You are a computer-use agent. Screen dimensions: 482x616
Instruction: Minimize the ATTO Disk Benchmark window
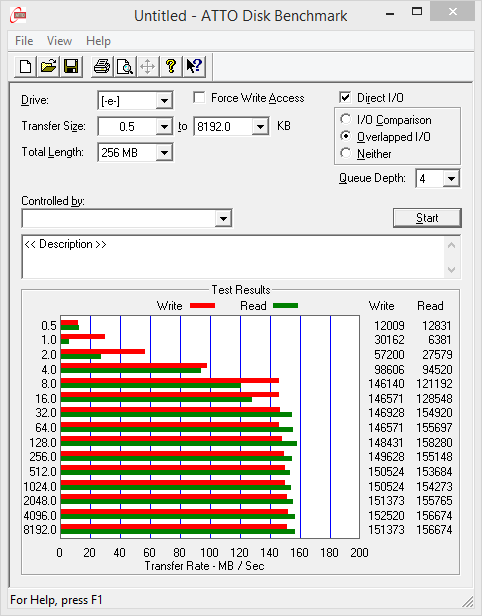click(x=390, y=14)
